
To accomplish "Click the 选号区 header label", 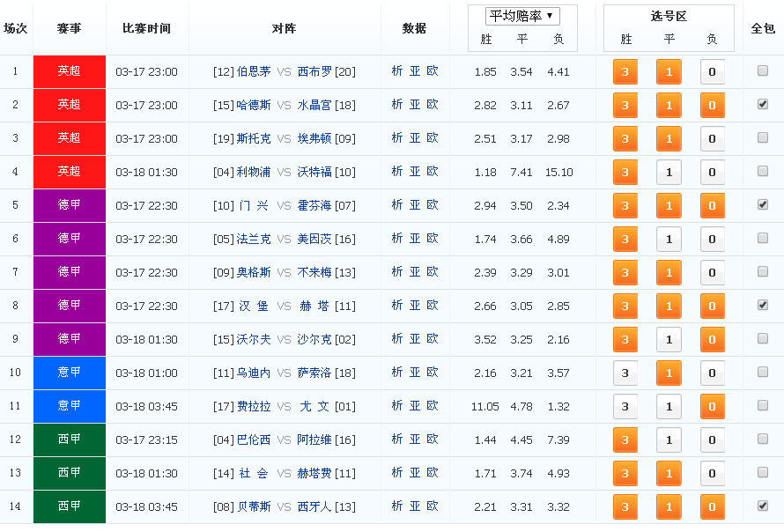I will [669, 16].
